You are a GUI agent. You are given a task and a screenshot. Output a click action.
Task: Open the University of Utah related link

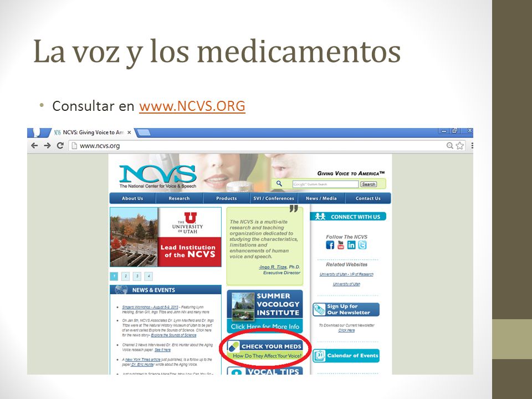pyautogui.click(x=346, y=284)
